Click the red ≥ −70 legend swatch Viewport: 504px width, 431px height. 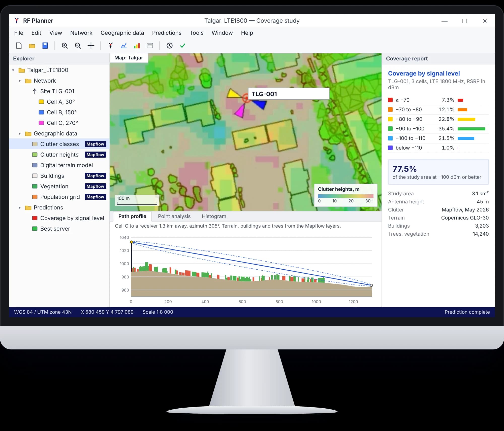(x=390, y=100)
